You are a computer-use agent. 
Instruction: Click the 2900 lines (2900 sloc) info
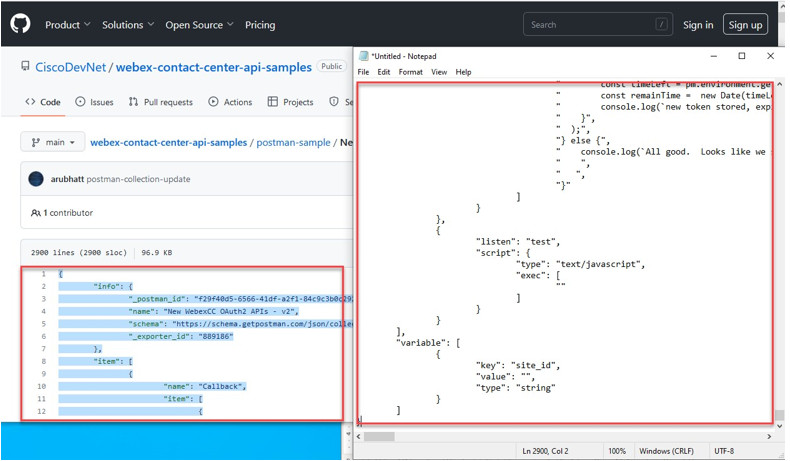(x=79, y=252)
